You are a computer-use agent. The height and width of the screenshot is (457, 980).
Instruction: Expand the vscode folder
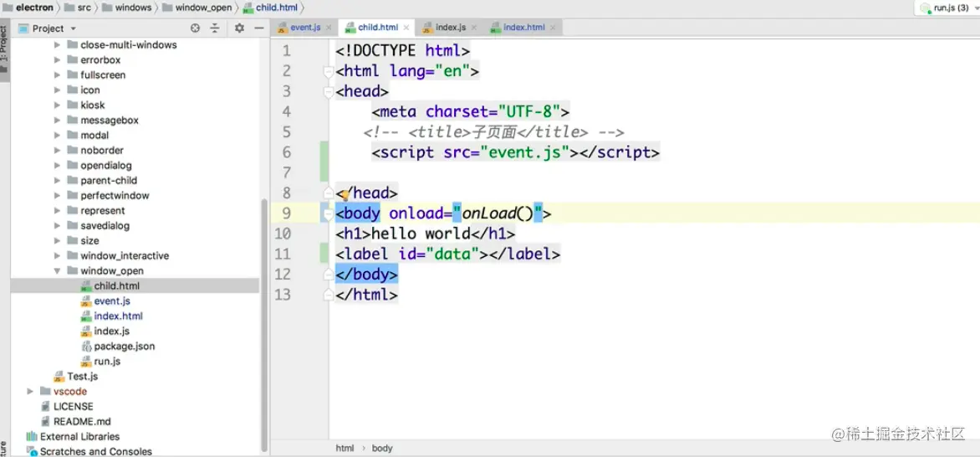(x=30, y=391)
